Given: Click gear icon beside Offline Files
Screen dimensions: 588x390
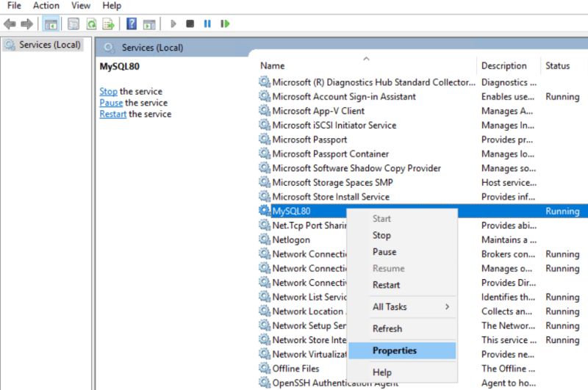Looking at the screenshot, I should point(265,368).
